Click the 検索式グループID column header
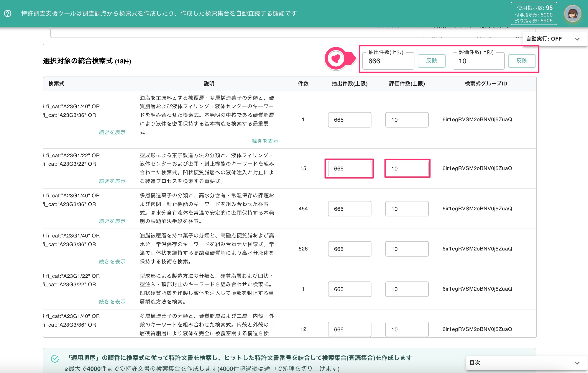 pyautogui.click(x=486, y=84)
